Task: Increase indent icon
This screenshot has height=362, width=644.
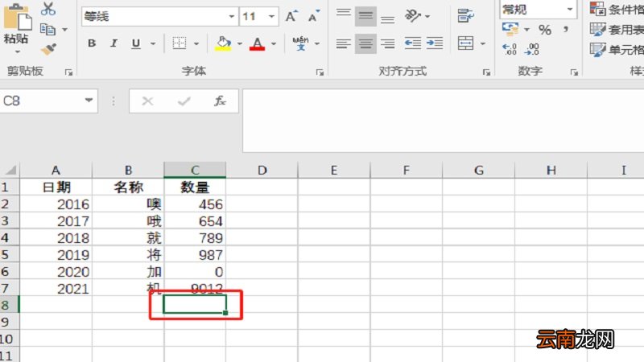Action: 435,43
